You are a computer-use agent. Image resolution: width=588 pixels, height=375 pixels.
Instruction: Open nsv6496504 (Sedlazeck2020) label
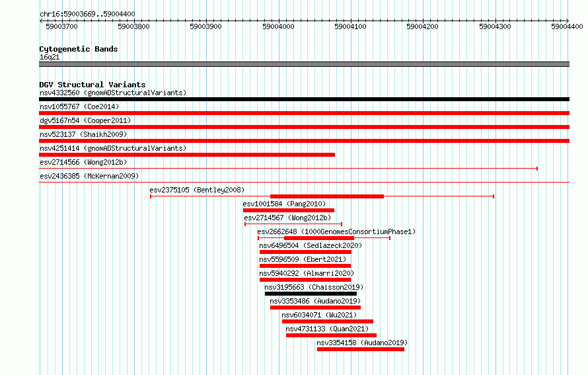pyautogui.click(x=311, y=245)
